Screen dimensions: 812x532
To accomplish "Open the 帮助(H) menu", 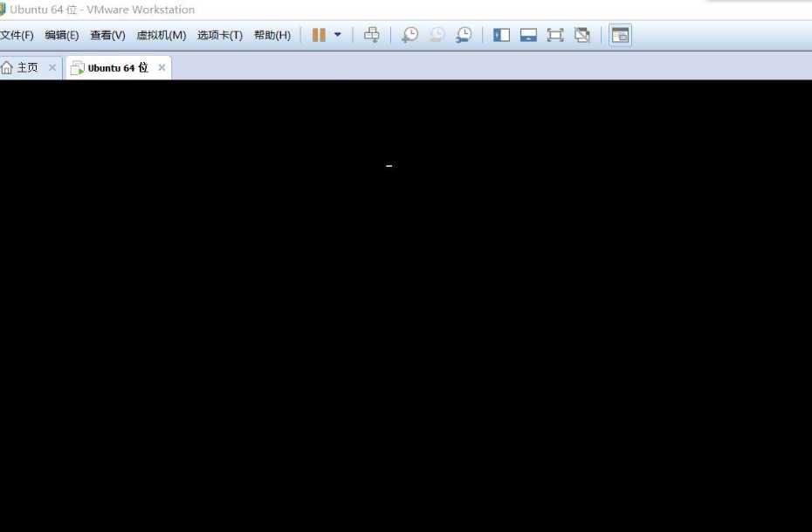I will [x=272, y=35].
